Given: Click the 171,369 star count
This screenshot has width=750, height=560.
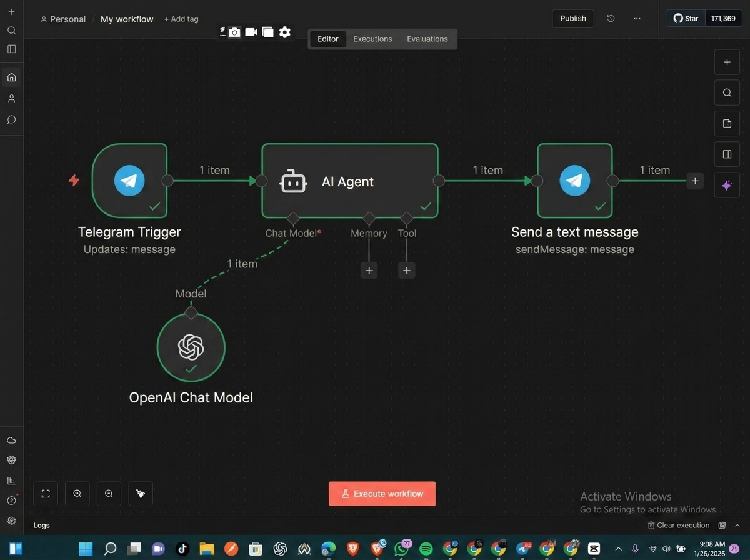Looking at the screenshot, I should point(723,18).
